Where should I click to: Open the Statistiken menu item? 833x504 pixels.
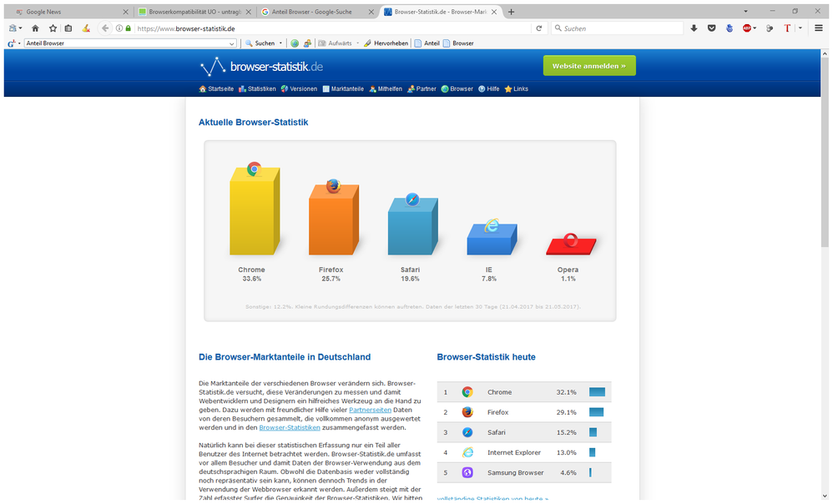[257, 89]
